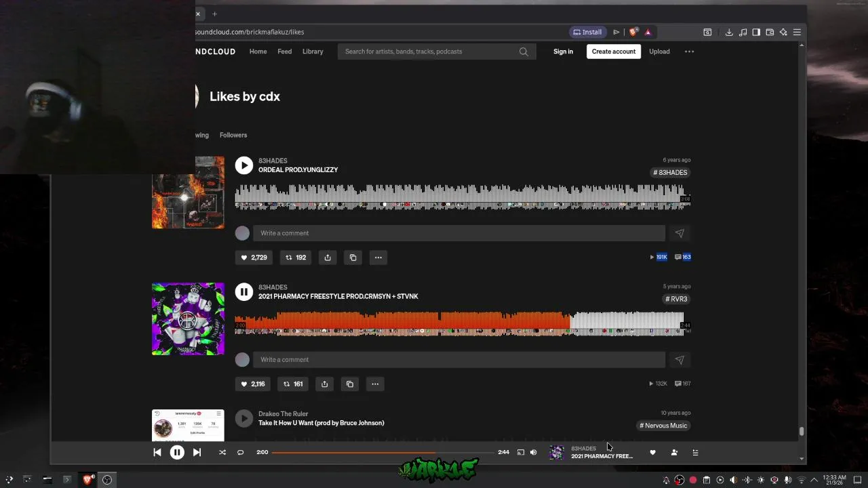Click the comment field under PHARMACY FREESTYLE
This screenshot has width=868, height=488.
click(459, 360)
